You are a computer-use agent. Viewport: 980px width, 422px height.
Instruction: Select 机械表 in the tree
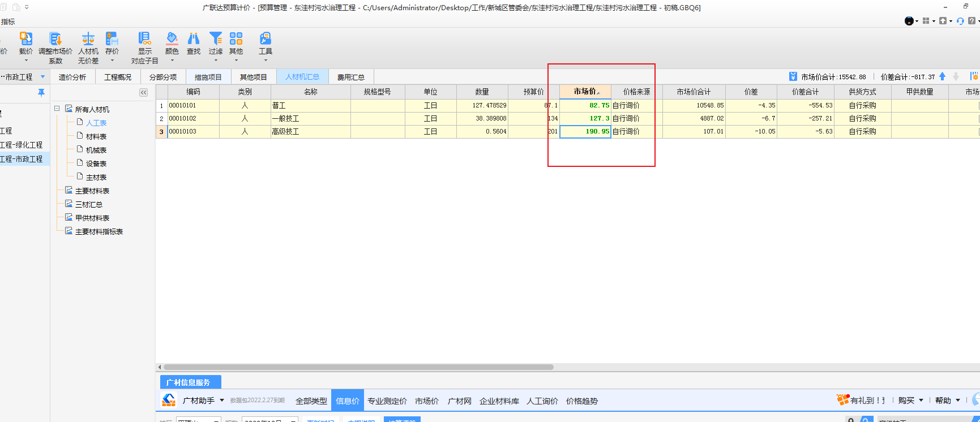point(96,150)
